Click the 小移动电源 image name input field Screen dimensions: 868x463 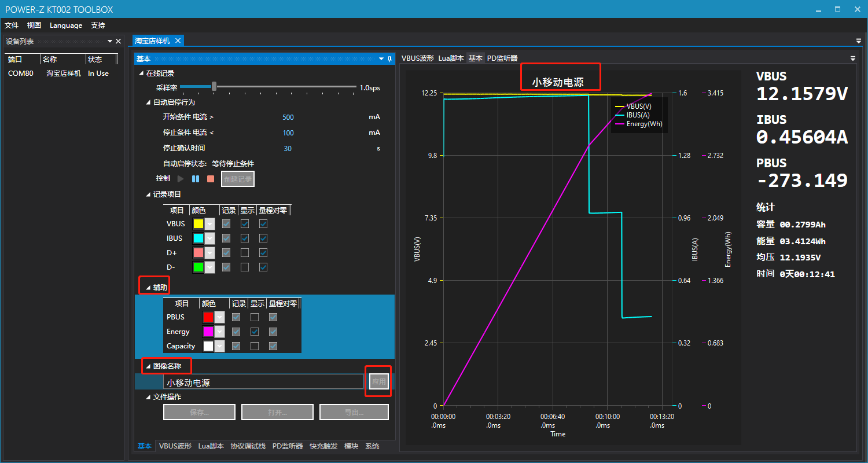(x=263, y=382)
